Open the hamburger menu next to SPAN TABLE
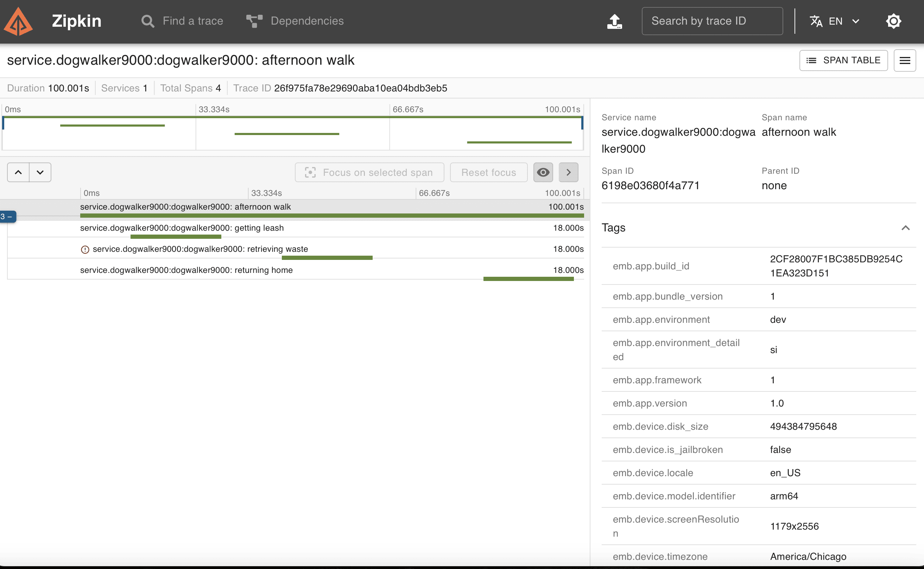 tap(905, 60)
